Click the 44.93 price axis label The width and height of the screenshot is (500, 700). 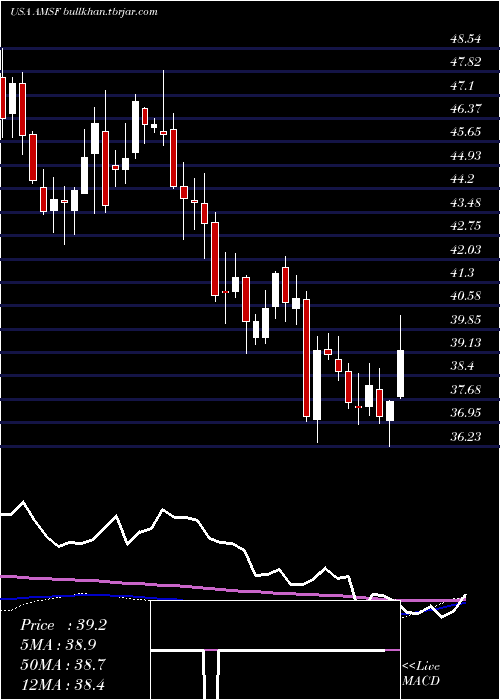click(x=466, y=156)
